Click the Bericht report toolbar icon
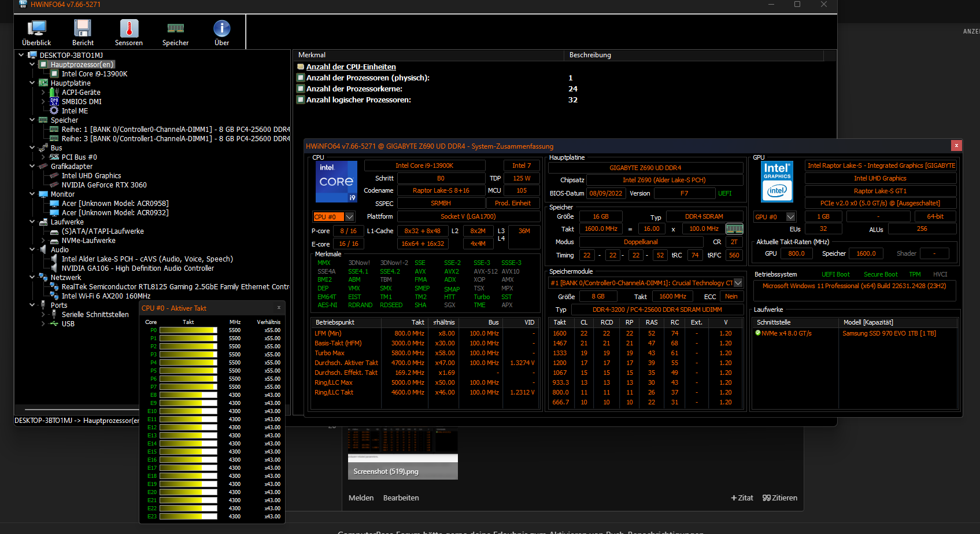Image resolution: width=980 pixels, height=534 pixels. click(83, 33)
